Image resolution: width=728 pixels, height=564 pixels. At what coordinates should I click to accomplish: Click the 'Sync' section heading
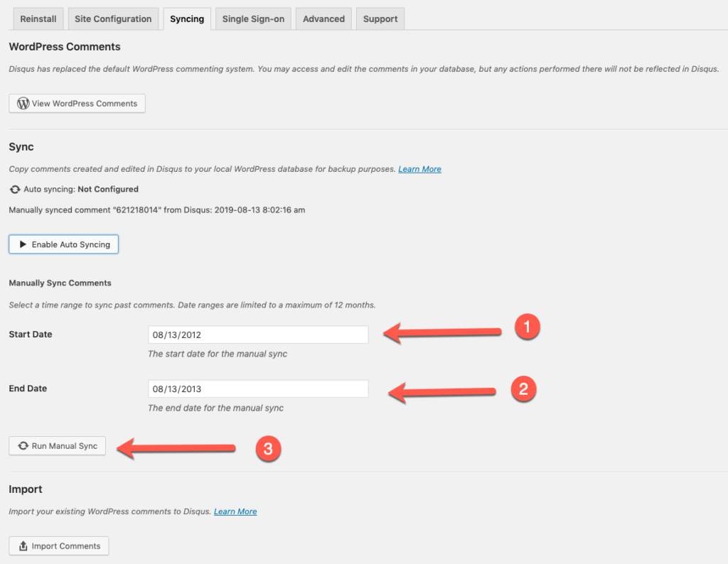click(21, 147)
